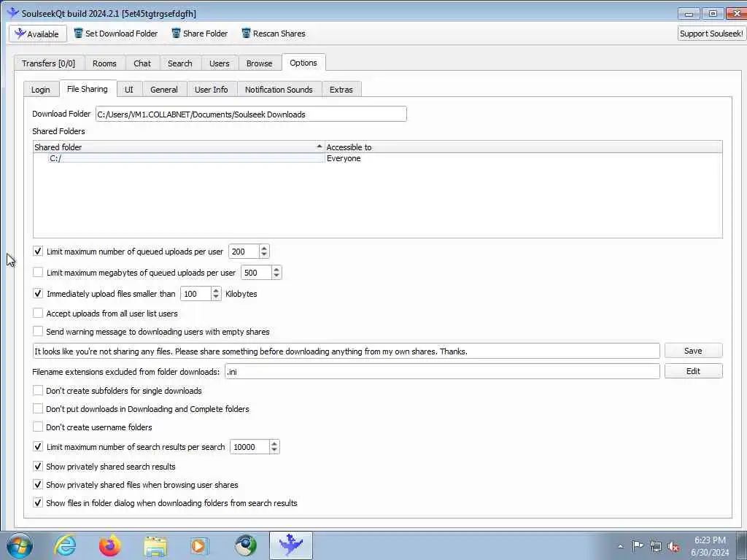Enable Send warning message to downloading users
This screenshot has width=747, height=560.
pyautogui.click(x=38, y=331)
